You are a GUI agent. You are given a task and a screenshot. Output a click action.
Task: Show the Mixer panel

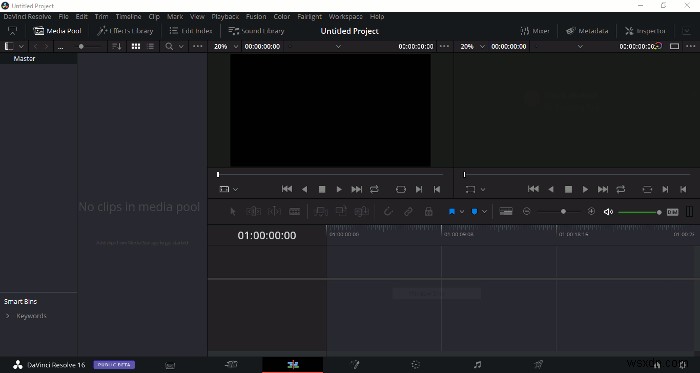[535, 31]
